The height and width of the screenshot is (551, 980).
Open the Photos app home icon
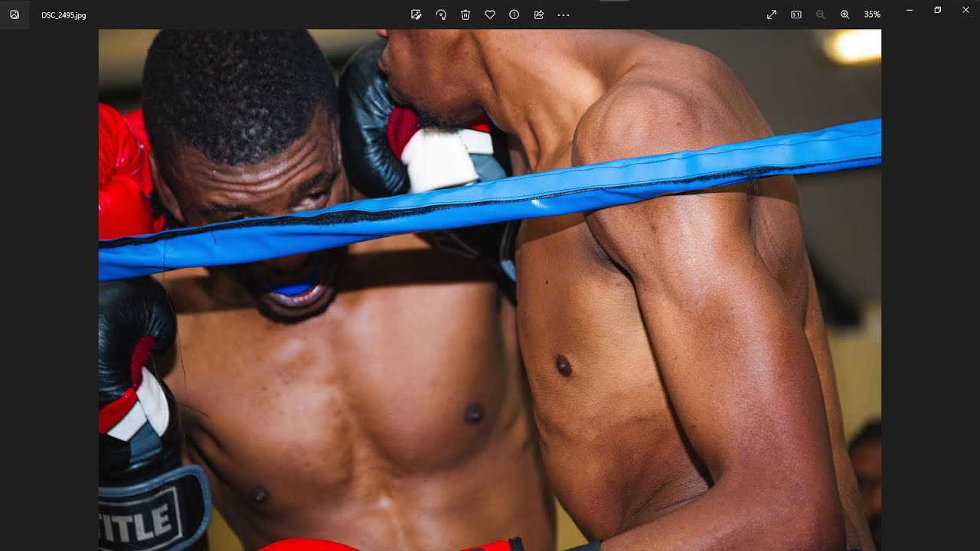15,15
